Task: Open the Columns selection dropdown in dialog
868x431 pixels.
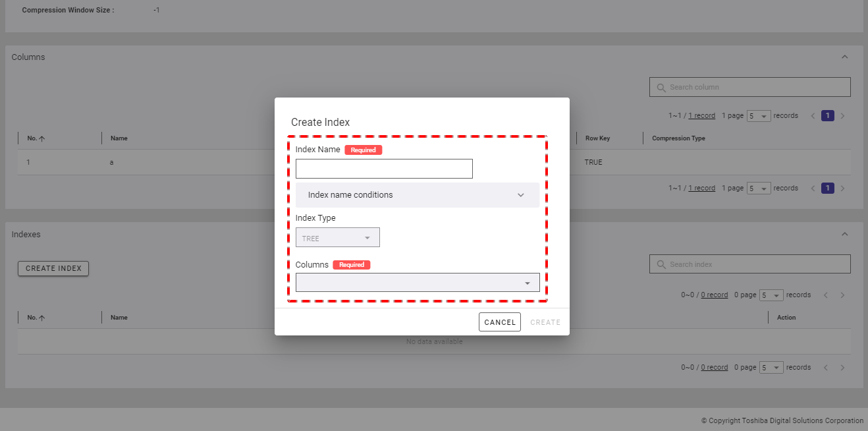Action: 418,283
